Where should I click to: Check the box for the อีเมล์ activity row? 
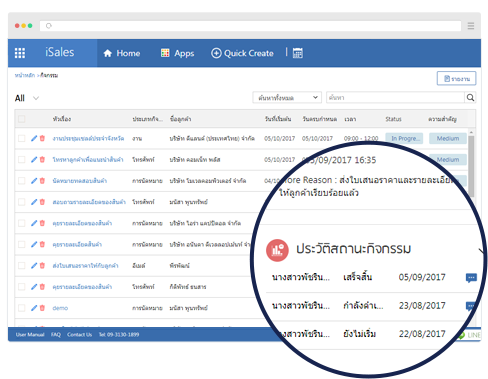[22, 266]
